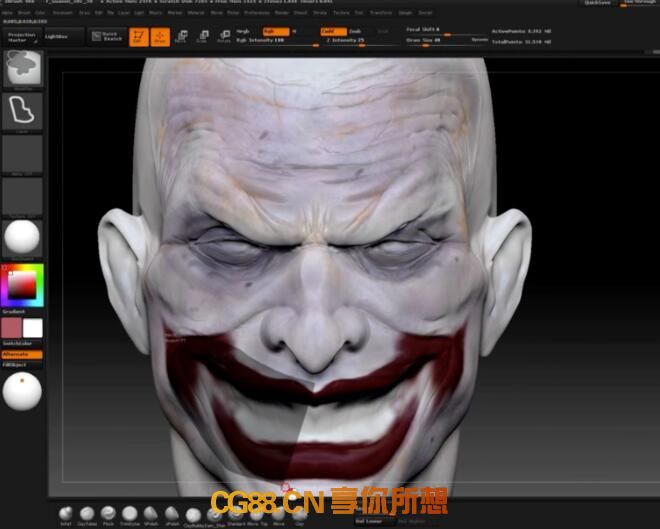Image resolution: width=660 pixels, height=529 pixels.
Task: Activate Edit mode button
Action: [x=138, y=37]
